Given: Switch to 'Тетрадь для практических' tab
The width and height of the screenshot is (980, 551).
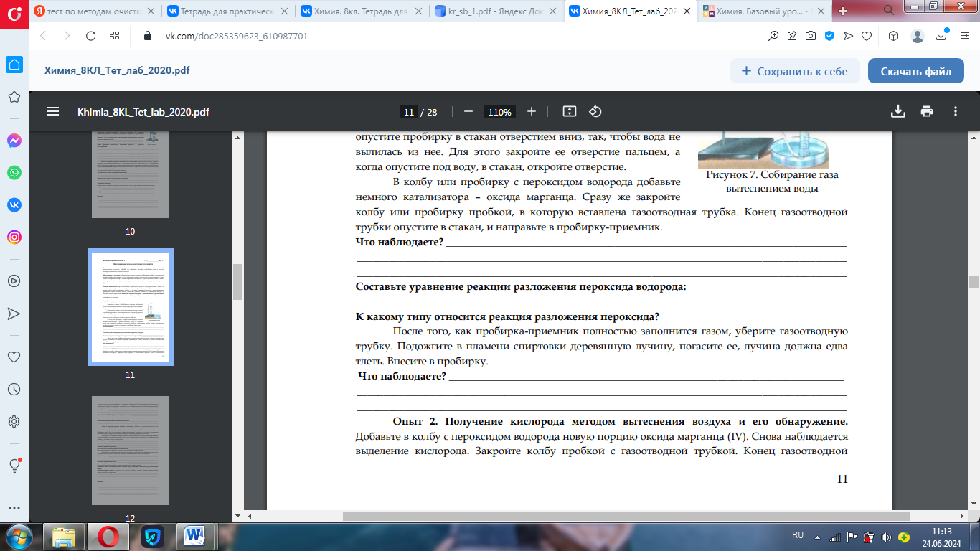Looking at the screenshot, I should (227, 11).
